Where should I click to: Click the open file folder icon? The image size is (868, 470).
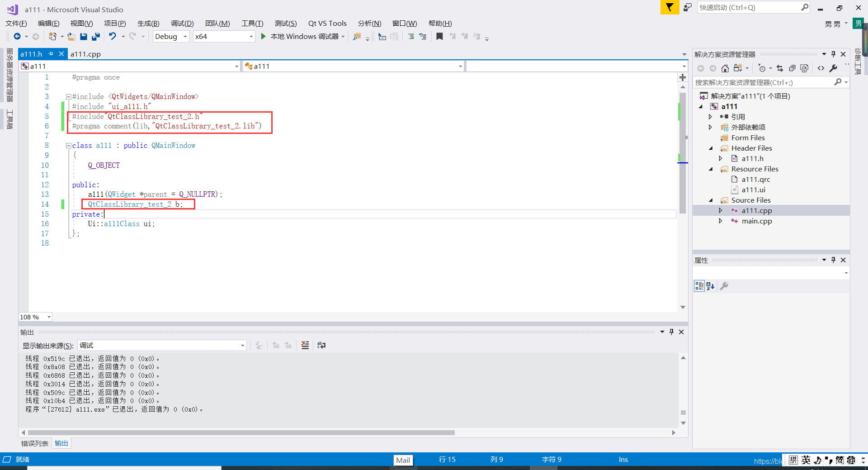pyautogui.click(x=71, y=36)
